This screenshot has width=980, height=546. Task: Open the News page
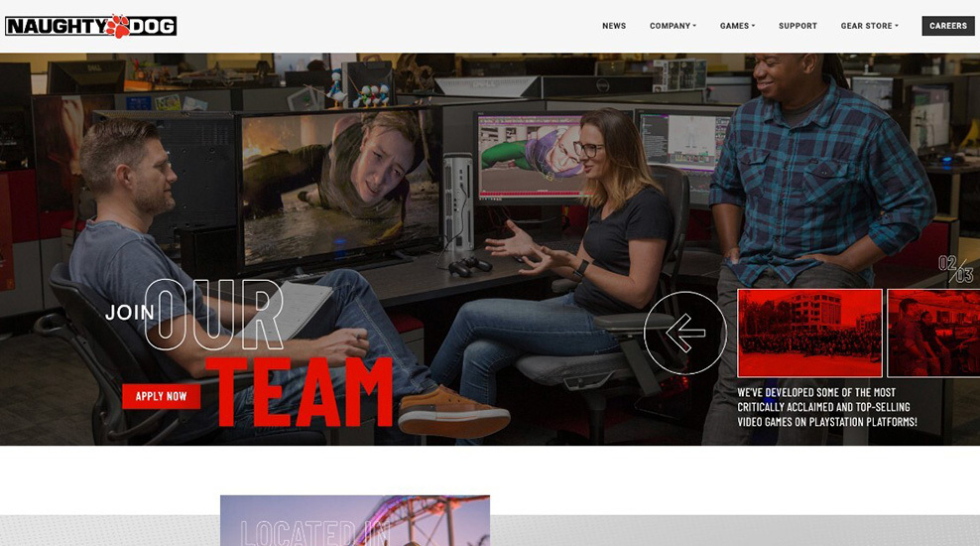(614, 26)
